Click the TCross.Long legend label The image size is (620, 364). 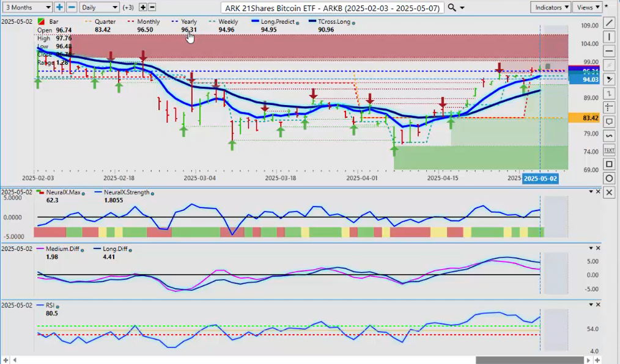[x=334, y=22]
